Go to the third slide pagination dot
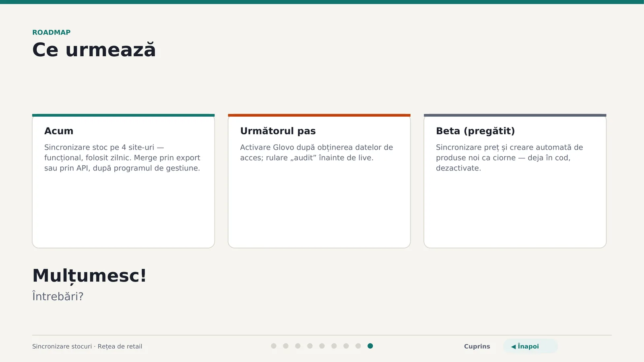The image size is (644, 362). (x=298, y=346)
